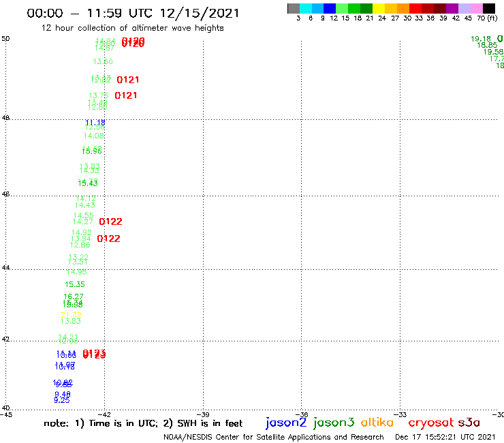This screenshot has height=443, width=504.
Task: Click the 14.95 wave height reading
Action: [76, 272]
